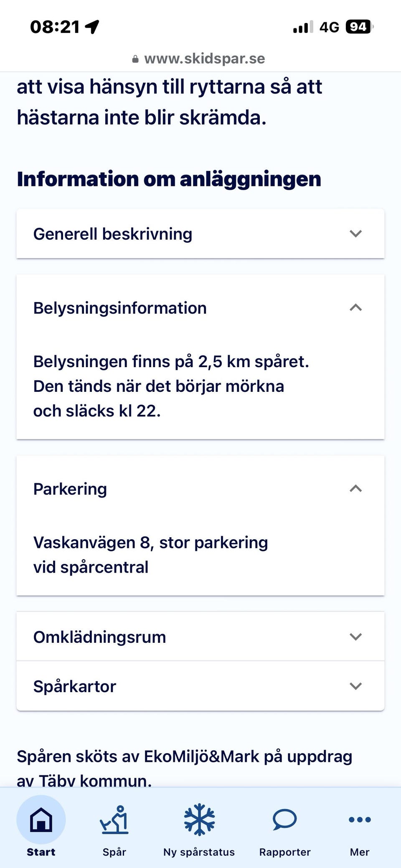Tap the Mer three-dots icon
The width and height of the screenshot is (401, 868).
(359, 819)
